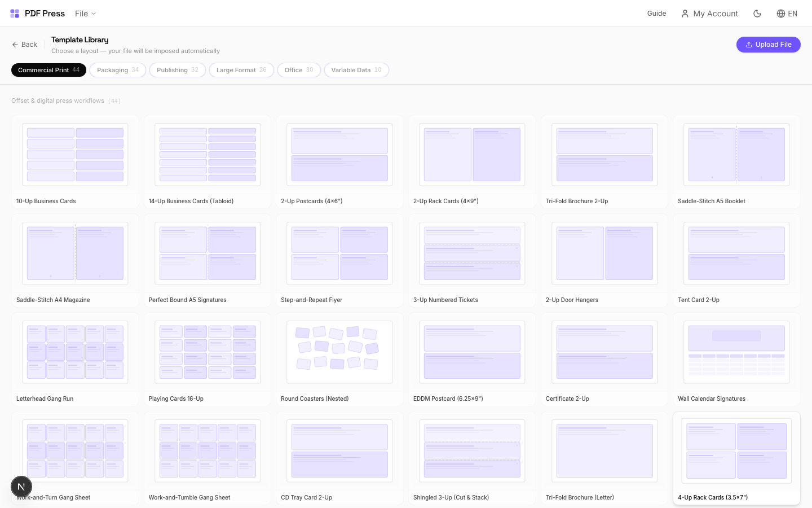Switch to the Commercial Print category

point(48,70)
